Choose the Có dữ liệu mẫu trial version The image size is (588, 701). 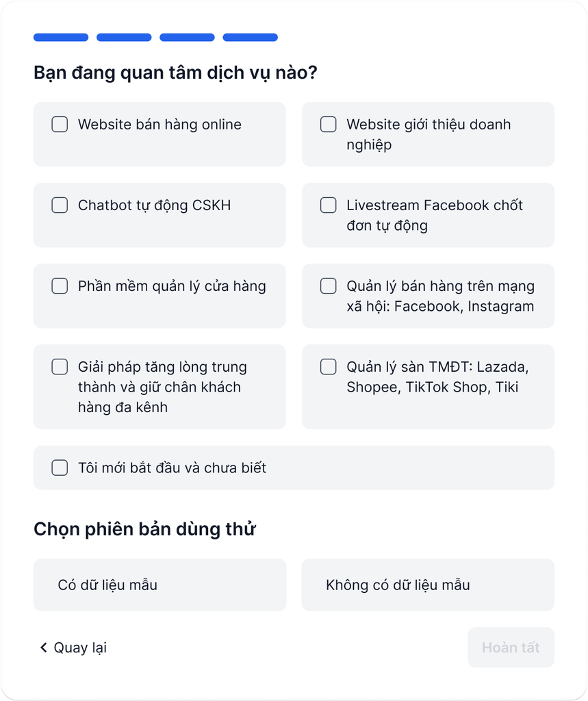click(x=159, y=585)
